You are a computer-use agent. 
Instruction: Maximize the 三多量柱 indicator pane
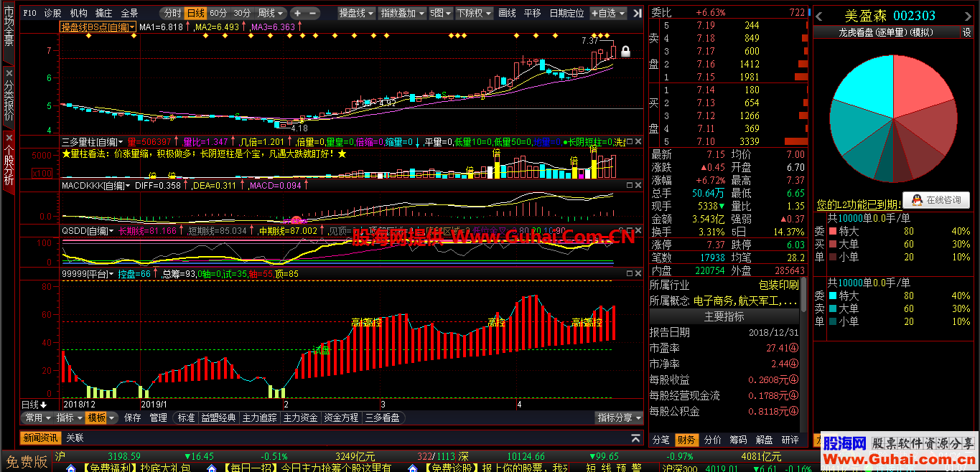[630, 141]
